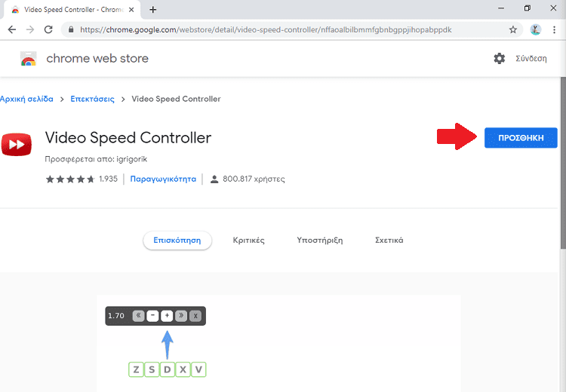The width and height of the screenshot is (566, 392).
Task: Select the Επισκόπηση tab
Action: pyautogui.click(x=177, y=240)
